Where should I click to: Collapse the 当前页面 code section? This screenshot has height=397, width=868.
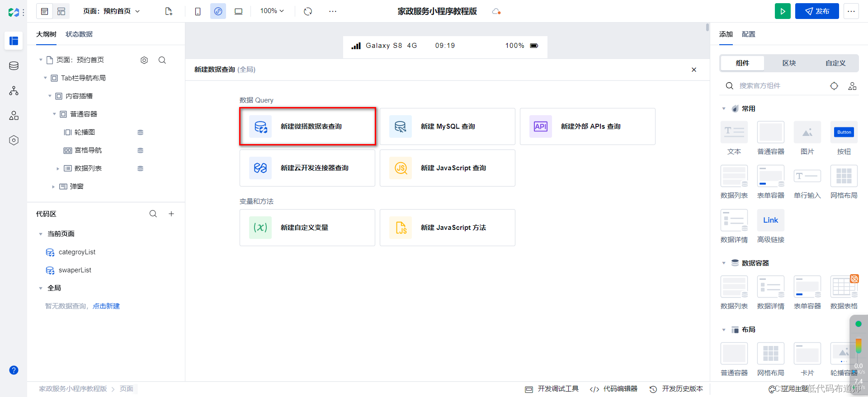coord(41,234)
